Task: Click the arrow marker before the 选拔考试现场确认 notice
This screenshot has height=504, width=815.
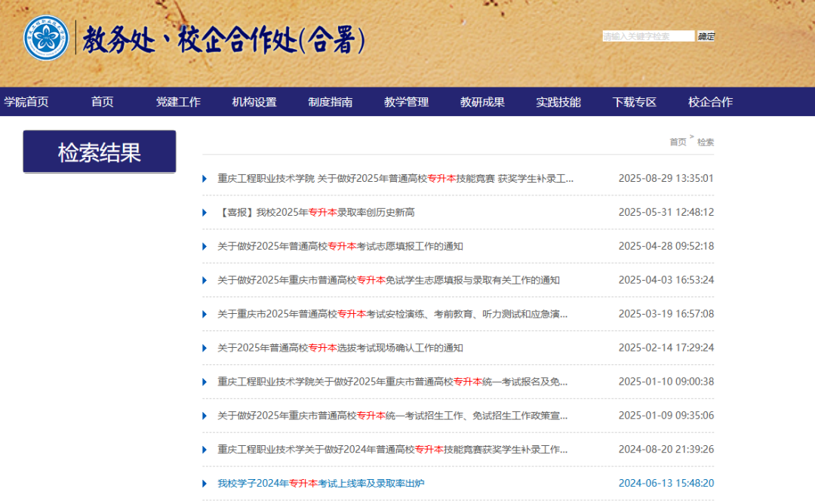Action: pos(204,348)
